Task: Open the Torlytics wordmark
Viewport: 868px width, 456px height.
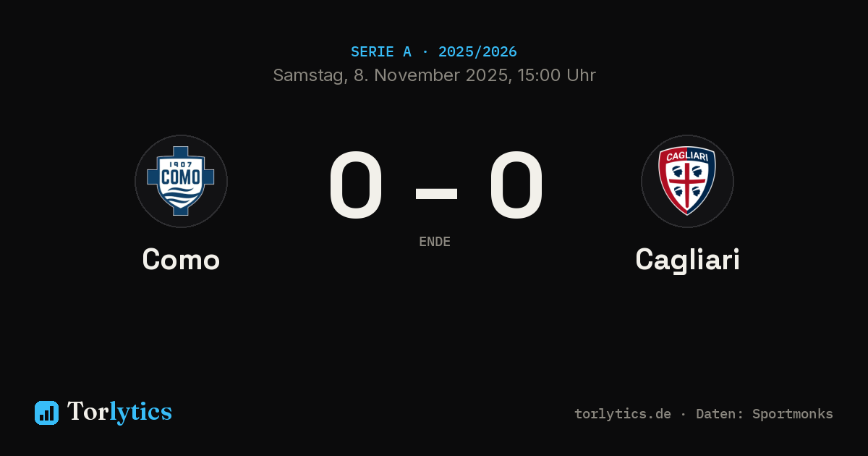Action: pyautogui.click(x=119, y=412)
